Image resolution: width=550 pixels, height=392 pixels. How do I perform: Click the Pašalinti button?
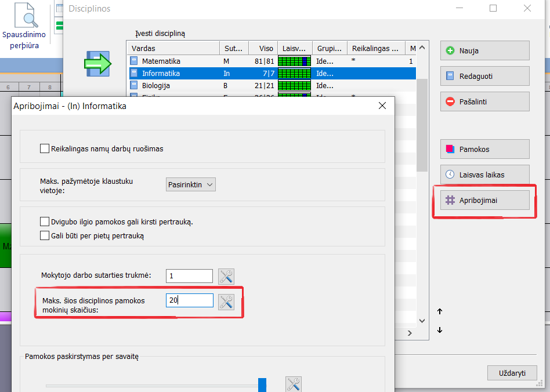point(485,101)
